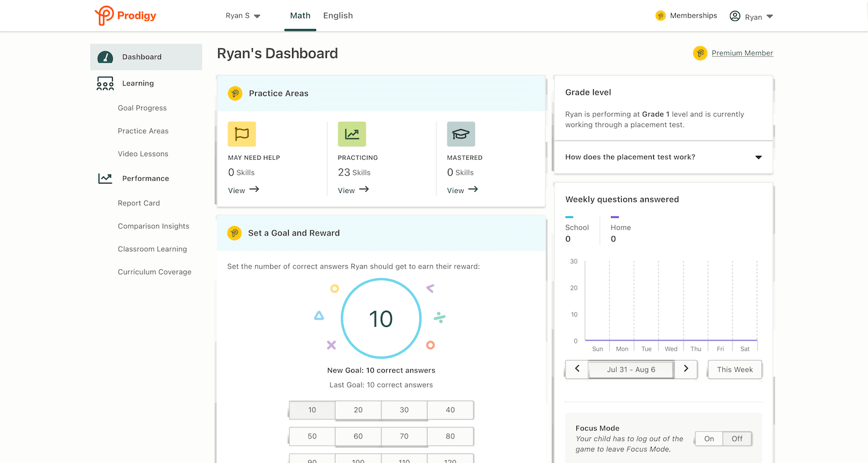Screen dimensions: 868x463
Task: Turn Focus Mode Off
Action: tap(737, 439)
